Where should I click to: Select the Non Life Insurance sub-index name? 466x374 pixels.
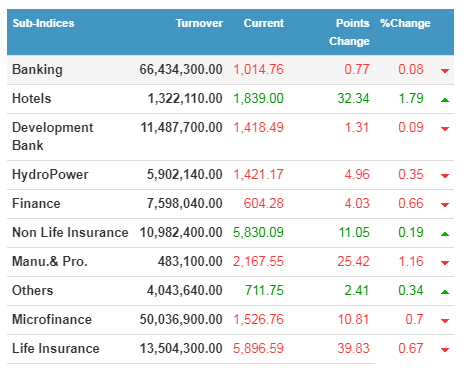pyautogui.click(x=70, y=232)
